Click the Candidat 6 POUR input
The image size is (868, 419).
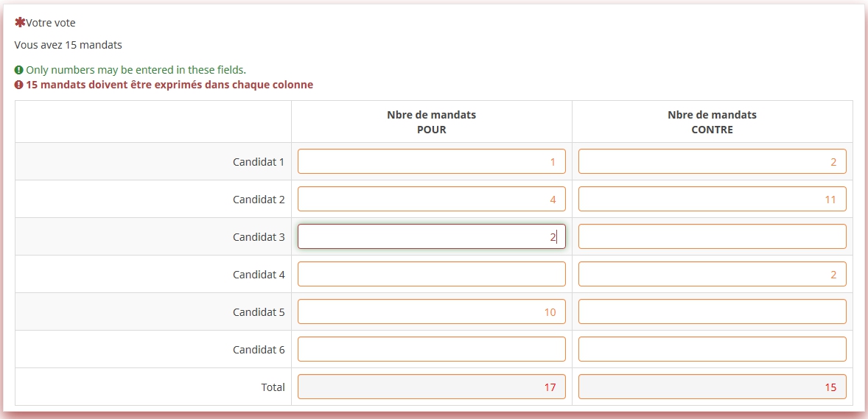(x=431, y=349)
